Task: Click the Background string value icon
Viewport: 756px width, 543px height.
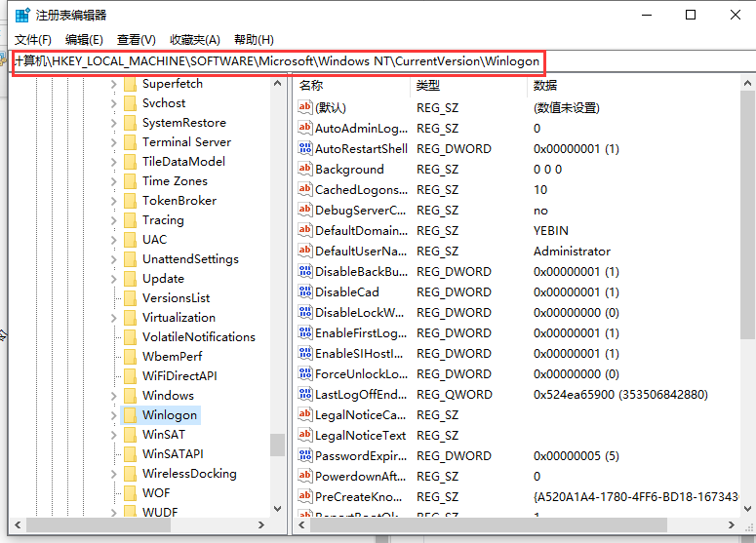Action: [305, 170]
